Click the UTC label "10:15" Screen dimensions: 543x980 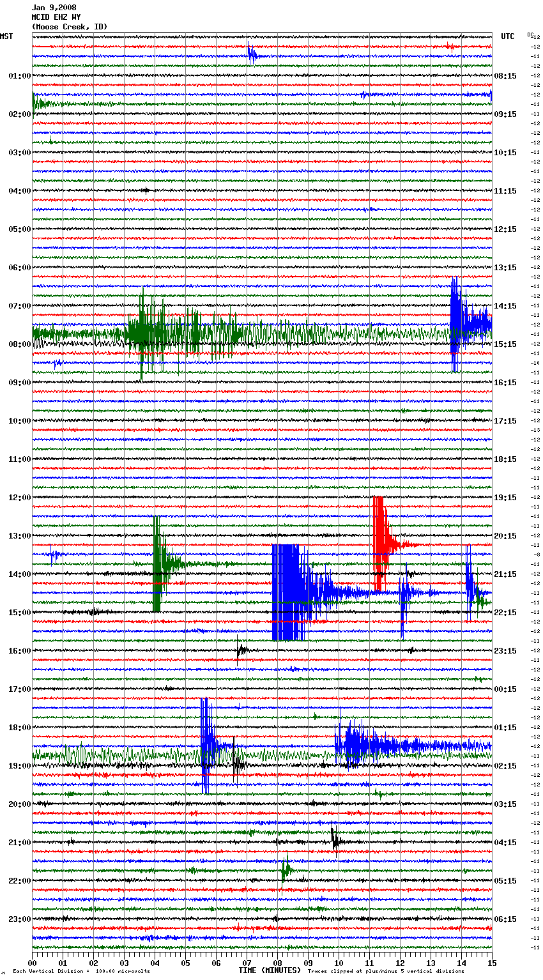[x=505, y=152]
